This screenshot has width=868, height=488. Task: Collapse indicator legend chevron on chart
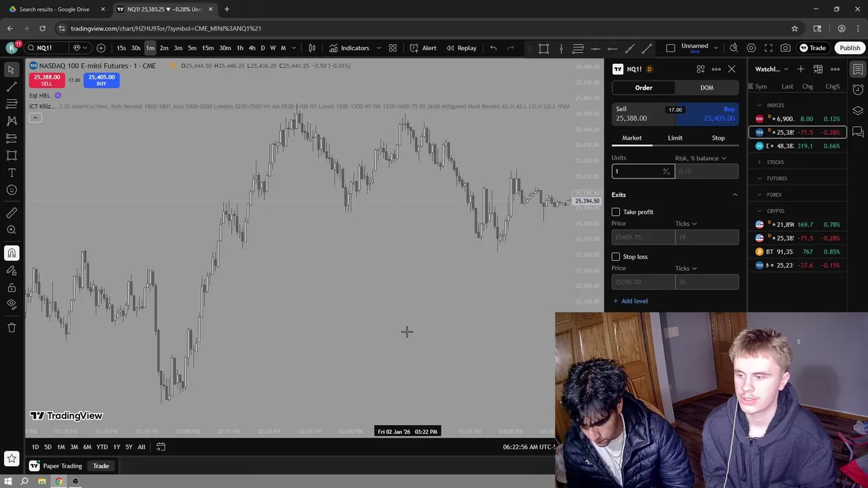tap(35, 118)
